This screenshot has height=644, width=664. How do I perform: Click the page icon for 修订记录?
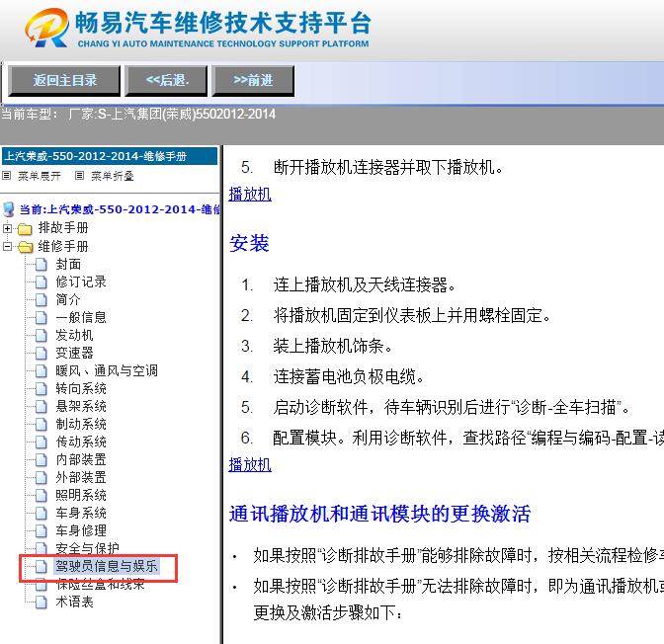41,282
